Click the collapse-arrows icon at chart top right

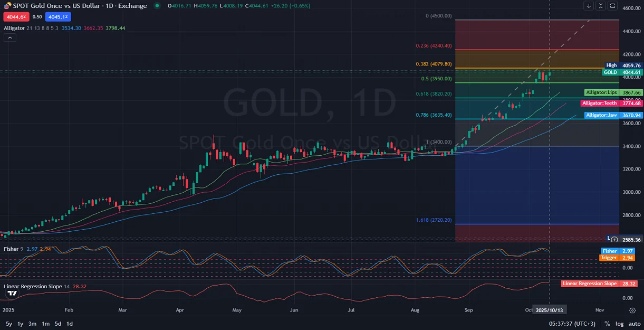(601, 6)
